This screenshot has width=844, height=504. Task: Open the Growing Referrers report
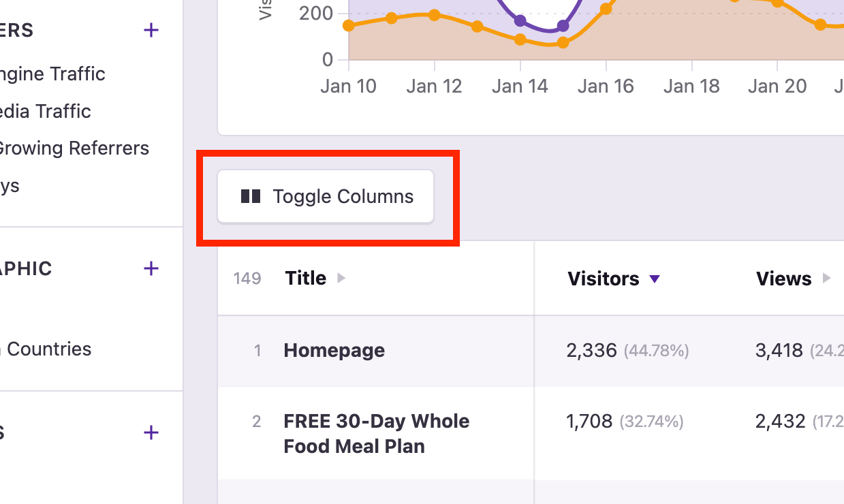(74, 148)
